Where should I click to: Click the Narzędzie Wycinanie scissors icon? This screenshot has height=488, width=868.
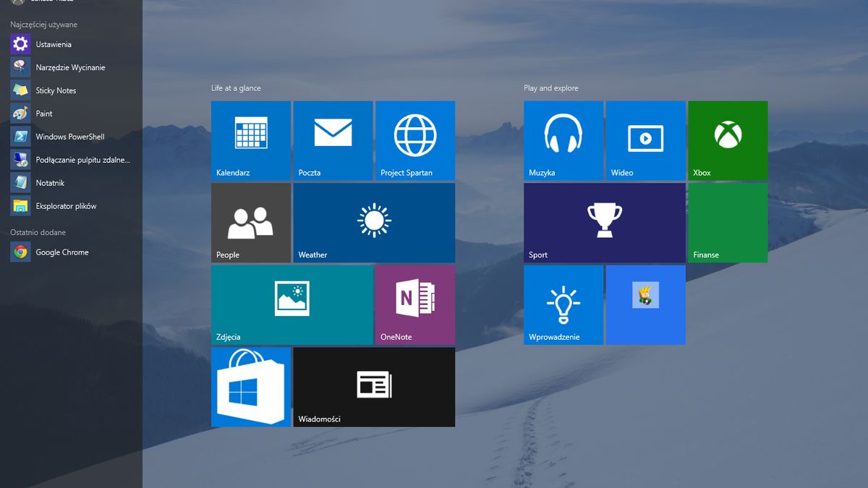click(20, 67)
